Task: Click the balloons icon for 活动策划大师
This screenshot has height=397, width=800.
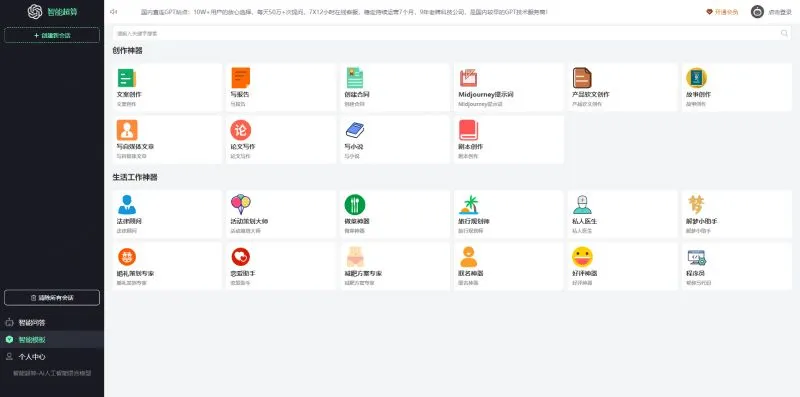Action: pos(241,205)
